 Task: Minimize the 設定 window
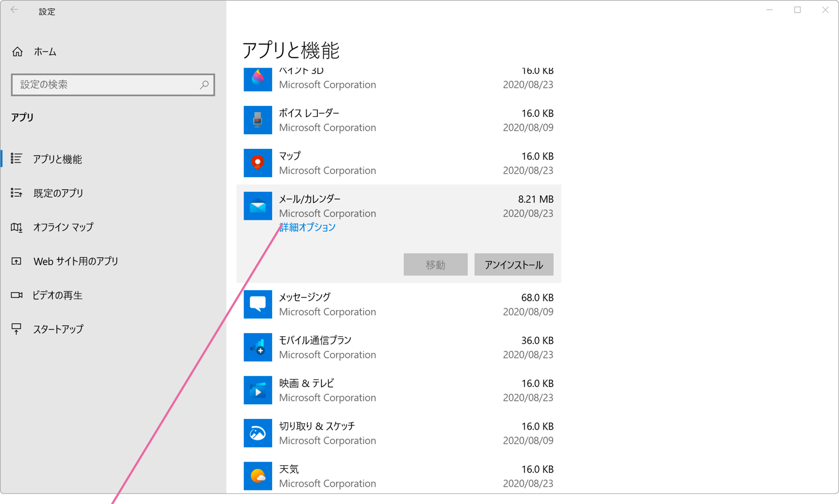769,10
